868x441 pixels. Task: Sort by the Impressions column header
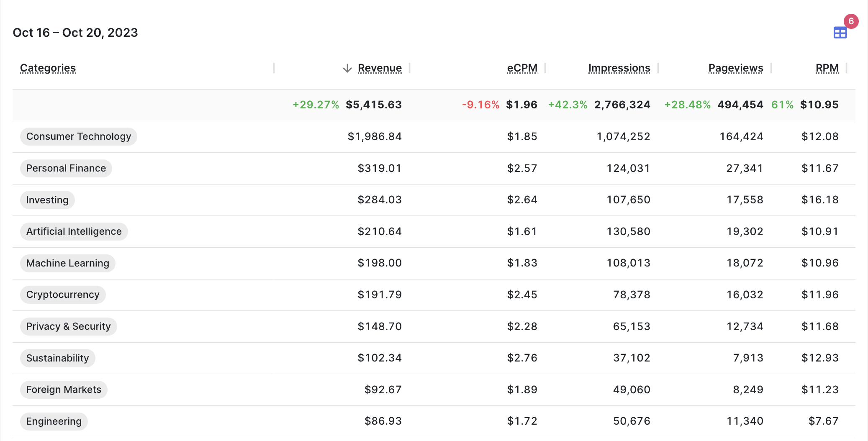click(619, 68)
